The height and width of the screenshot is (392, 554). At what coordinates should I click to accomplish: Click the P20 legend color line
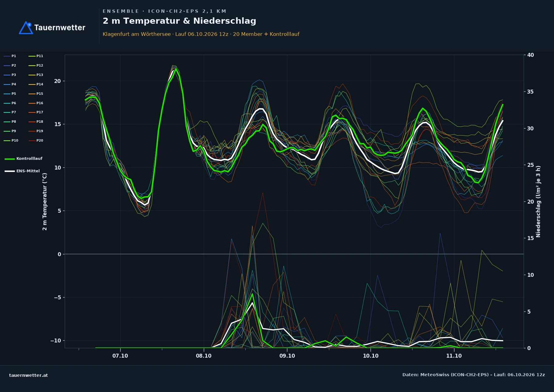pos(32,141)
